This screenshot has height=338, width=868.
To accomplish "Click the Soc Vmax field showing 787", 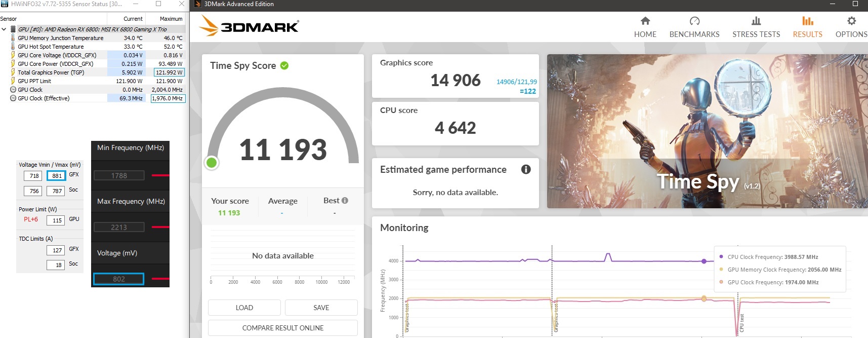I will click(x=56, y=191).
